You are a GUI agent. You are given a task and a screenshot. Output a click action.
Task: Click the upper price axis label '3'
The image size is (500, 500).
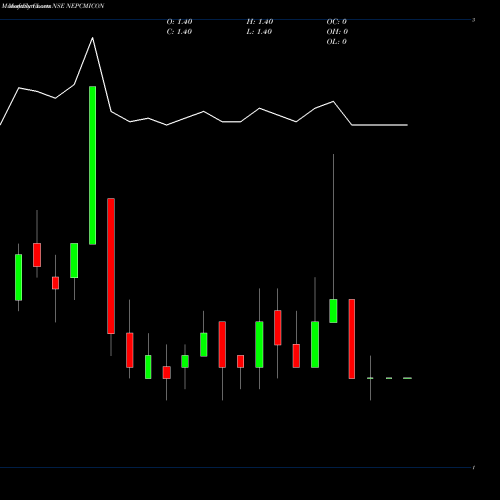(x=473, y=20)
